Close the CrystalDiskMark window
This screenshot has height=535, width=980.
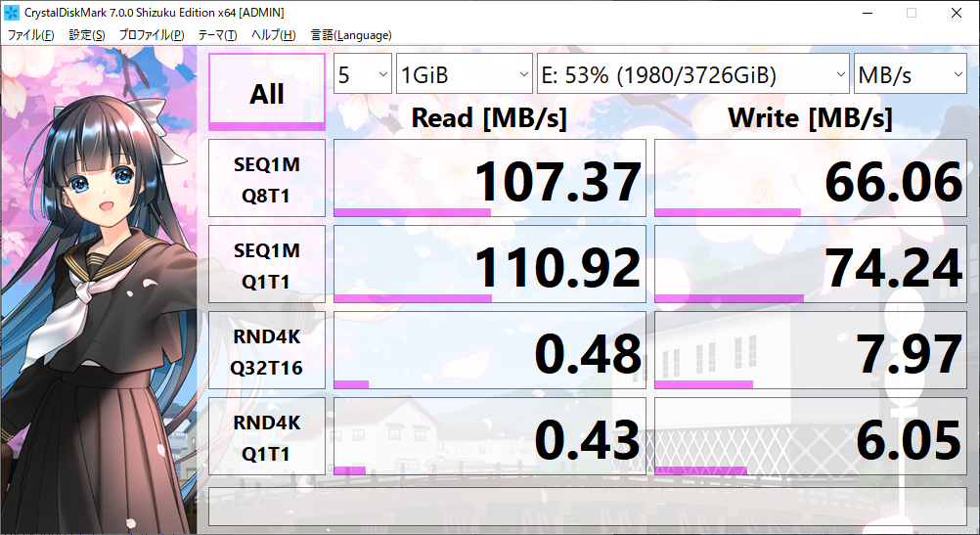click(x=957, y=13)
